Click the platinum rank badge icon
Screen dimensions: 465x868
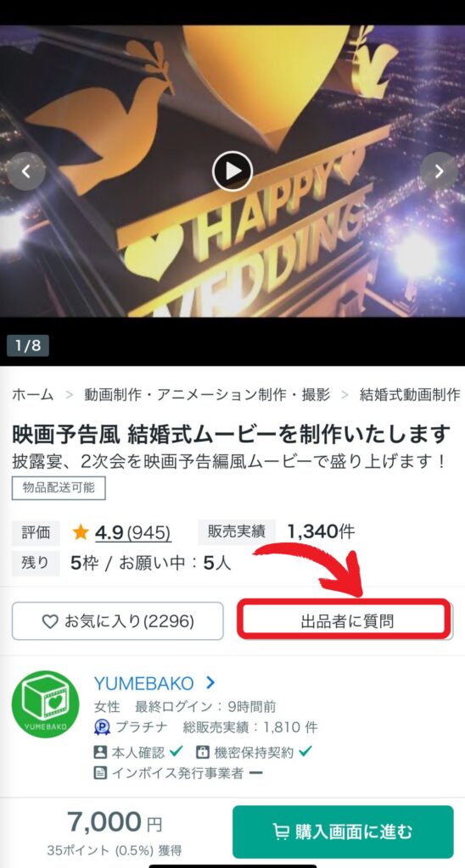[x=102, y=727]
